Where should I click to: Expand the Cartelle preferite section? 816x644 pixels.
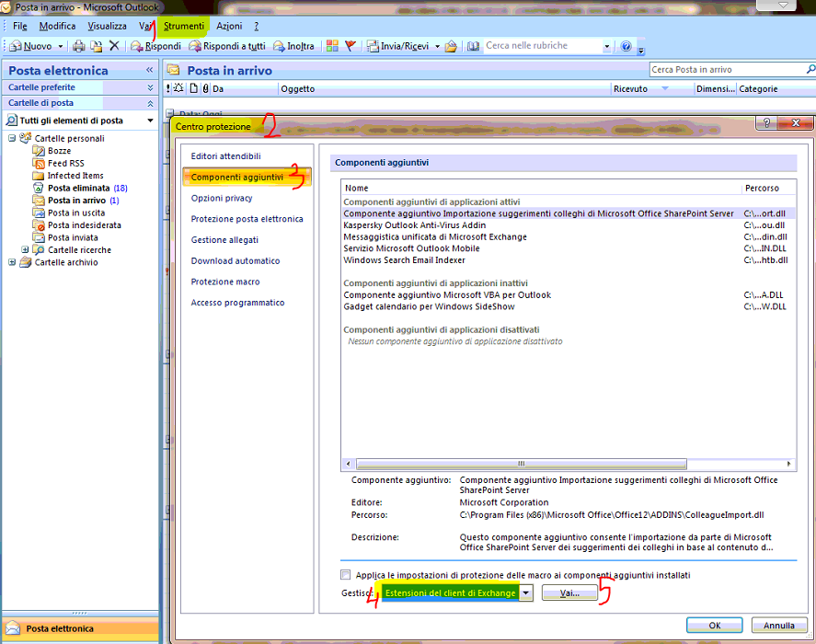[x=150, y=87]
